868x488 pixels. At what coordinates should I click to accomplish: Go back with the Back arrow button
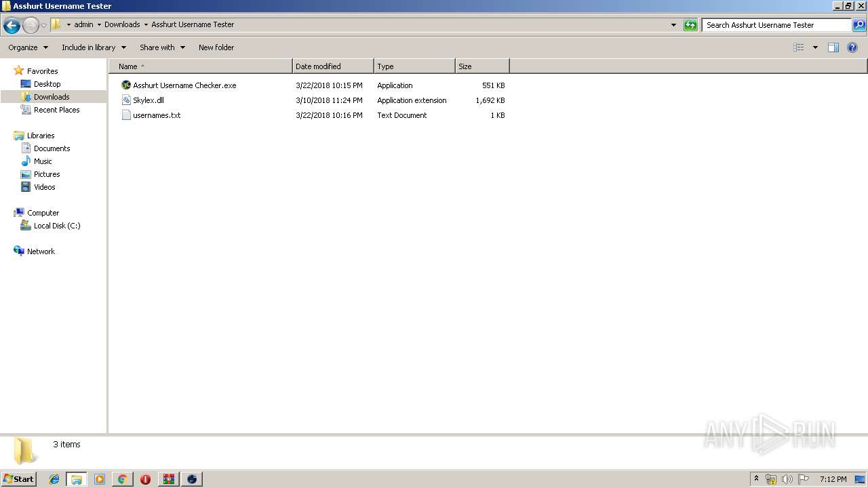pos(12,25)
